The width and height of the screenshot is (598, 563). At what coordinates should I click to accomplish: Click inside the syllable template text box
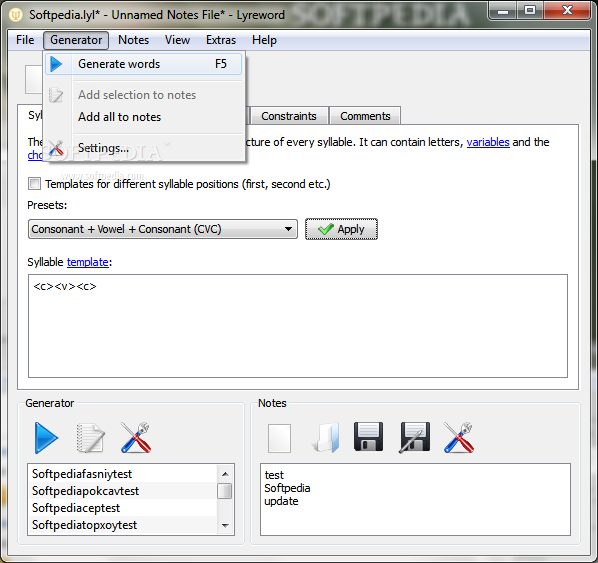pos(297,326)
